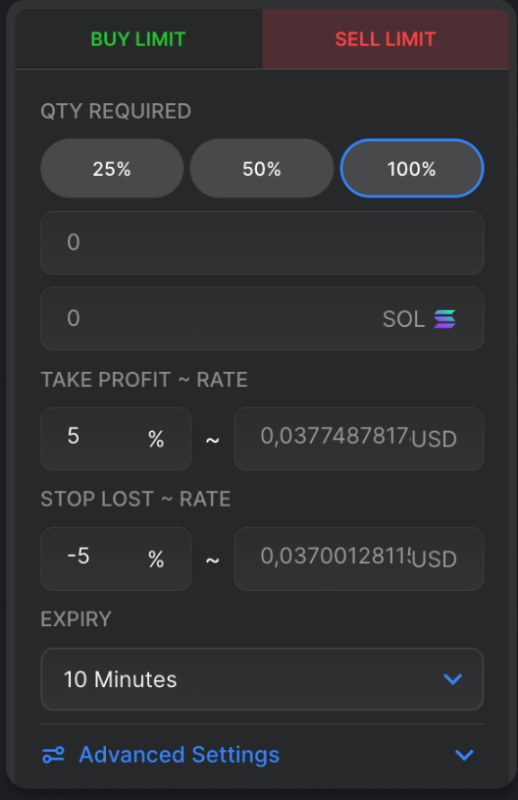This screenshot has width=518, height=800.
Task: Click the stop loss USD rate field
Action: [x=359, y=559]
